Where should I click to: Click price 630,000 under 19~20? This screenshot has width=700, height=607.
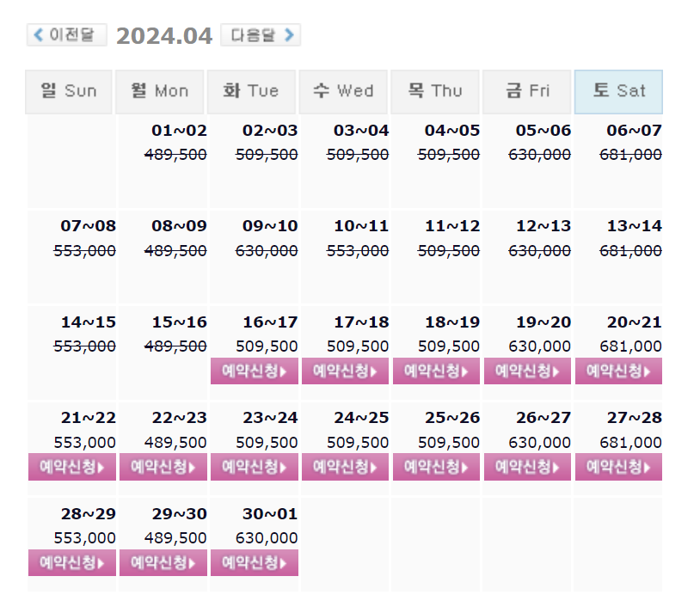click(539, 346)
